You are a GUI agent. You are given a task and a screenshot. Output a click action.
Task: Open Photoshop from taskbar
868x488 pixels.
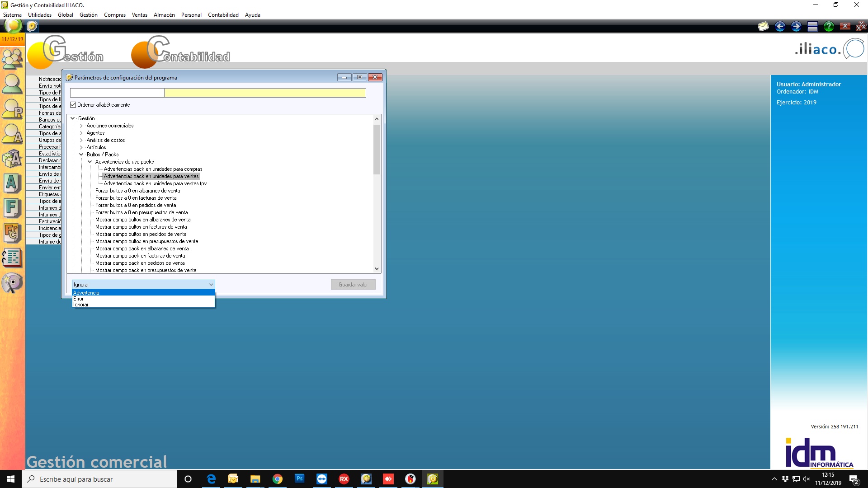coord(300,479)
